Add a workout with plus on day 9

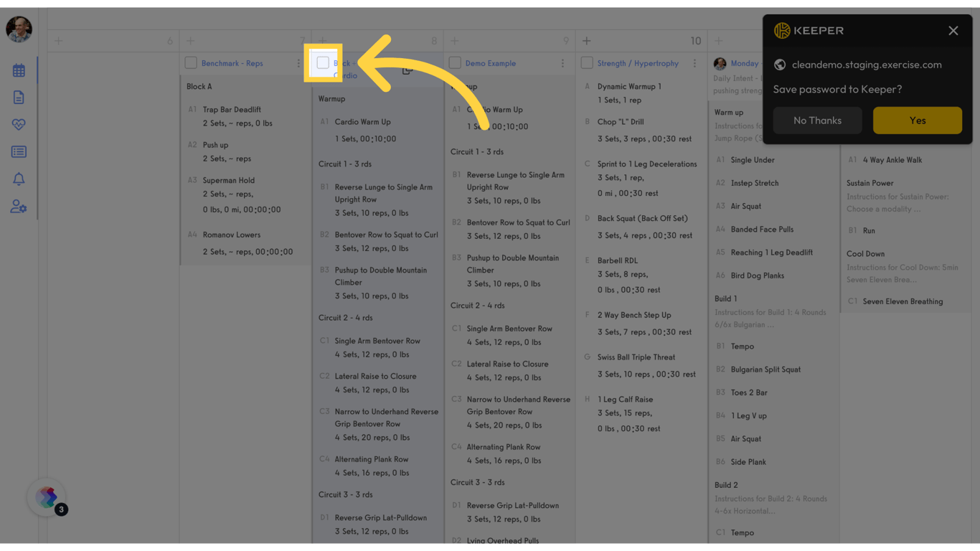tap(455, 41)
